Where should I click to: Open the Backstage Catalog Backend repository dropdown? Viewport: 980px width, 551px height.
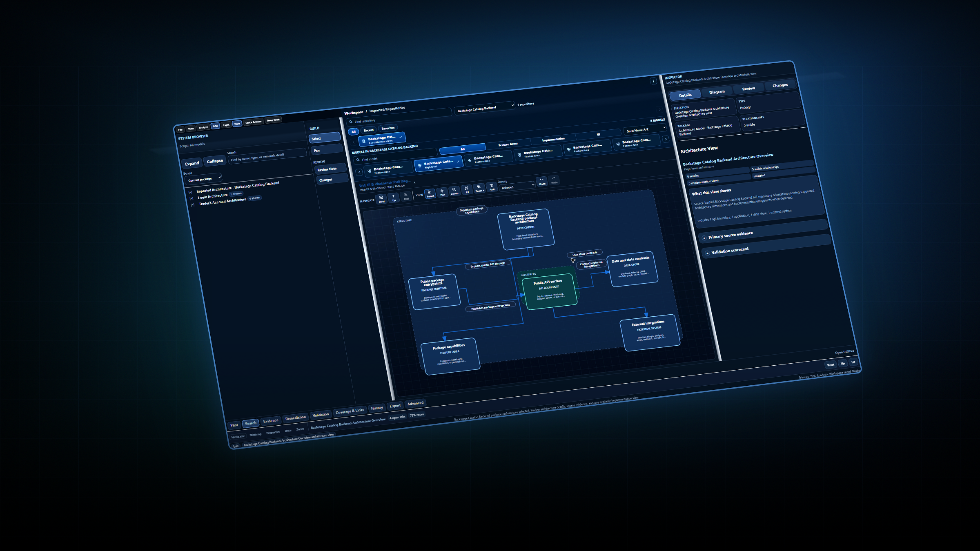pos(485,107)
